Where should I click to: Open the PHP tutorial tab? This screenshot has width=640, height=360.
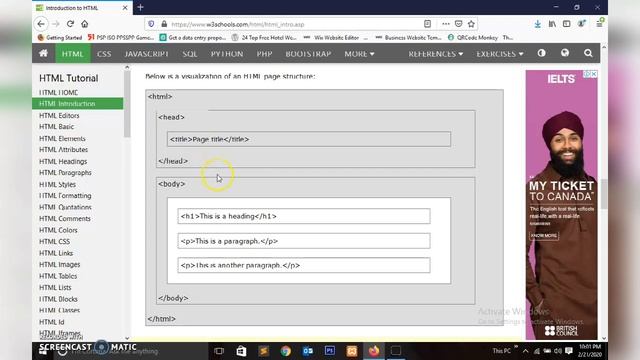264,54
